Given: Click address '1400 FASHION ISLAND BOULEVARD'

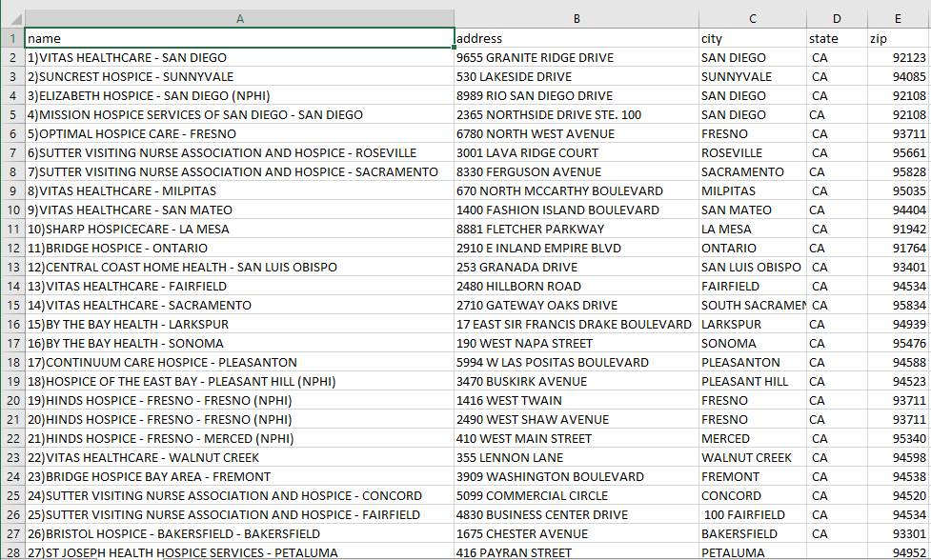Looking at the screenshot, I should (x=577, y=210).
